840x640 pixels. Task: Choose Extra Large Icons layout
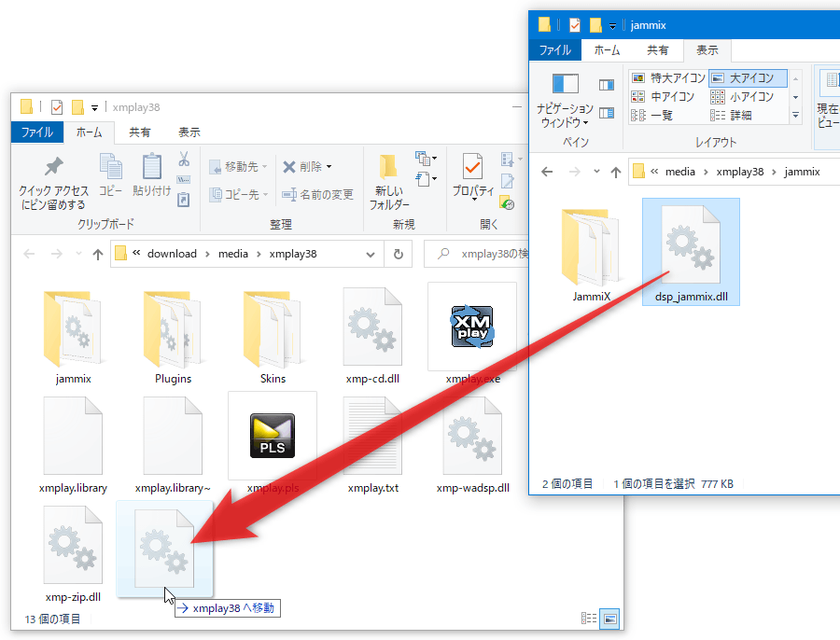(x=668, y=78)
